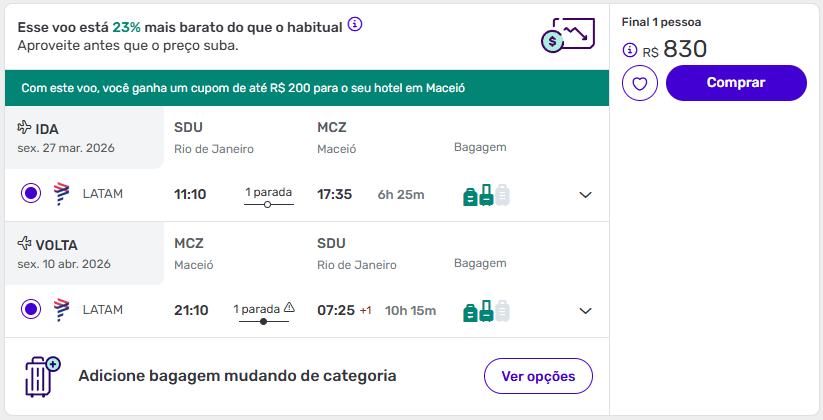Select the 11:10 outbound flight radio button

(x=30, y=194)
